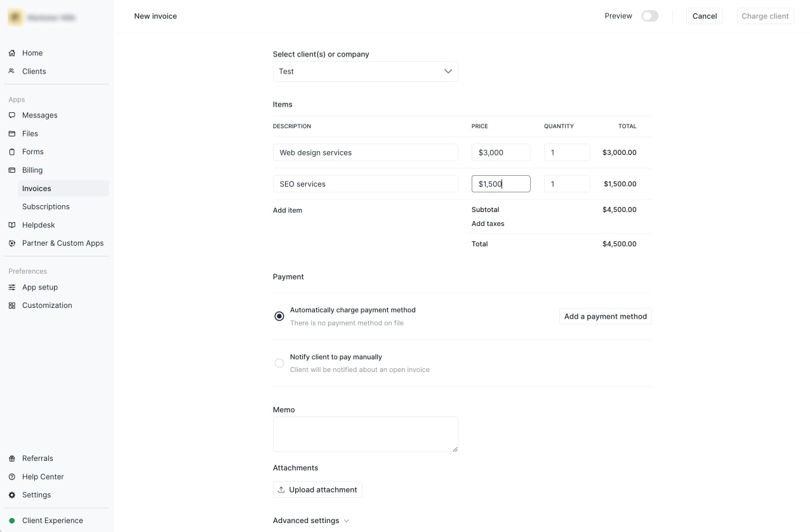Open the Helpdesk app
The width and height of the screenshot is (810, 532).
(x=38, y=225)
